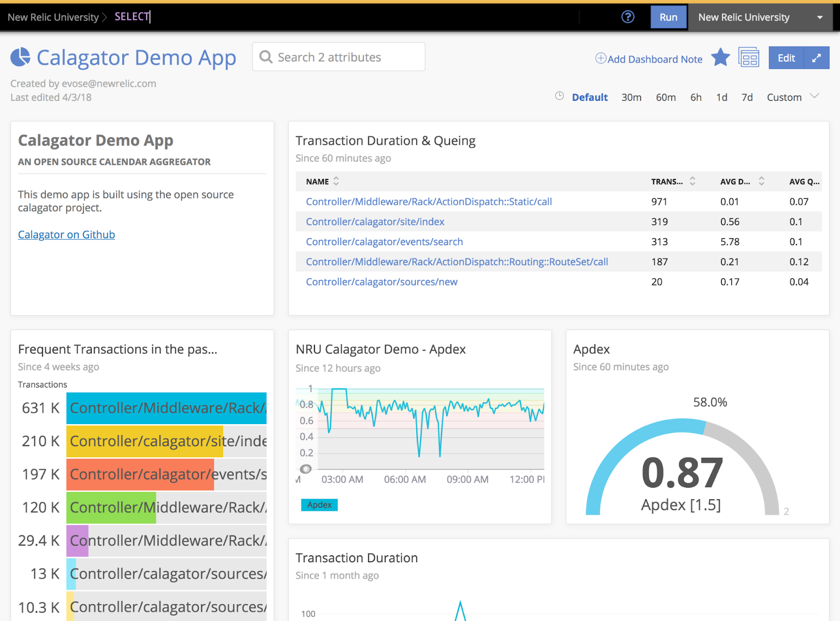Toggle the Apdex legend swatch
Screen dimensions: 840x621
click(319, 505)
